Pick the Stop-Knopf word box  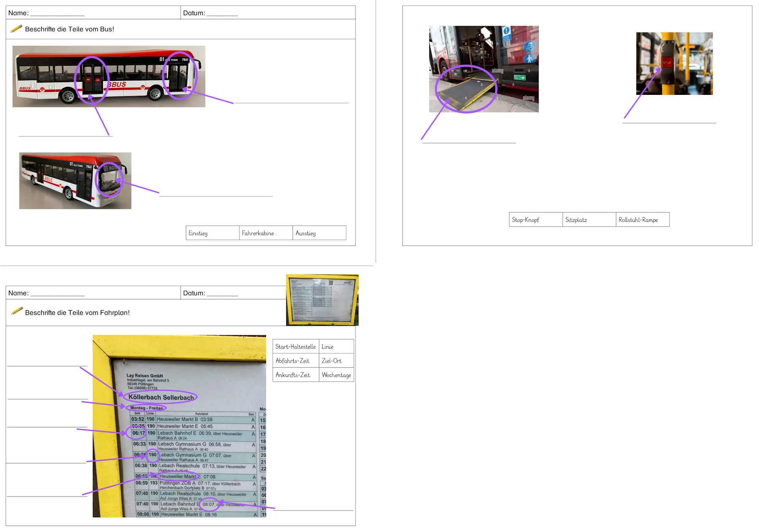536,220
